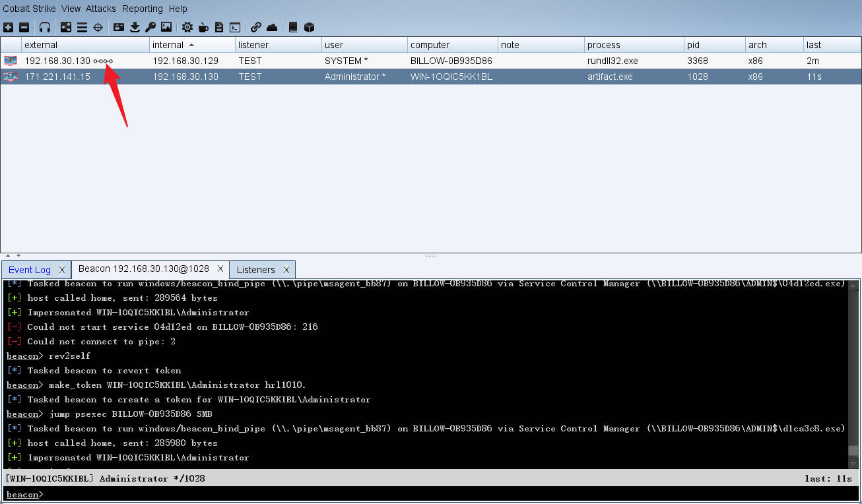Open Listeners via headphones icon
Image resolution: width=862 pixels, height=504 pixels.
(45, 27)
